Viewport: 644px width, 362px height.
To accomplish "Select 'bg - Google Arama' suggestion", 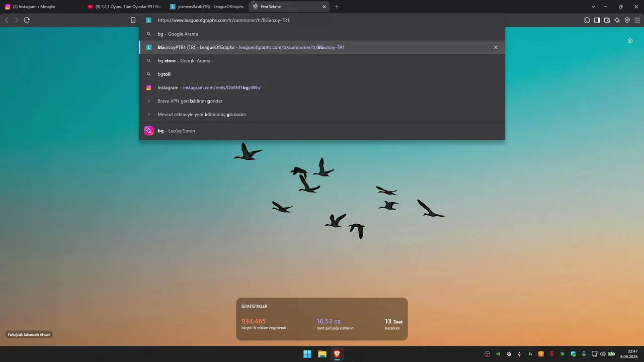I will [x=322, y=34].
